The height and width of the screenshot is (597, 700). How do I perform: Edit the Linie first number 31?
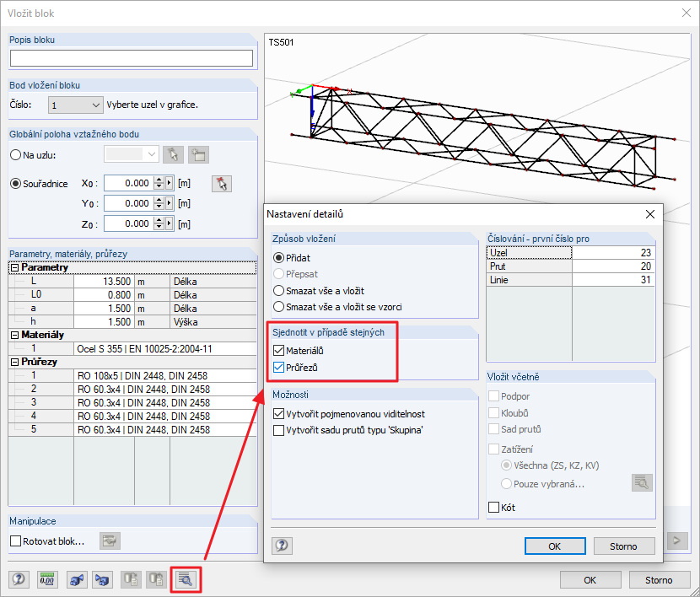click(613, 280)
